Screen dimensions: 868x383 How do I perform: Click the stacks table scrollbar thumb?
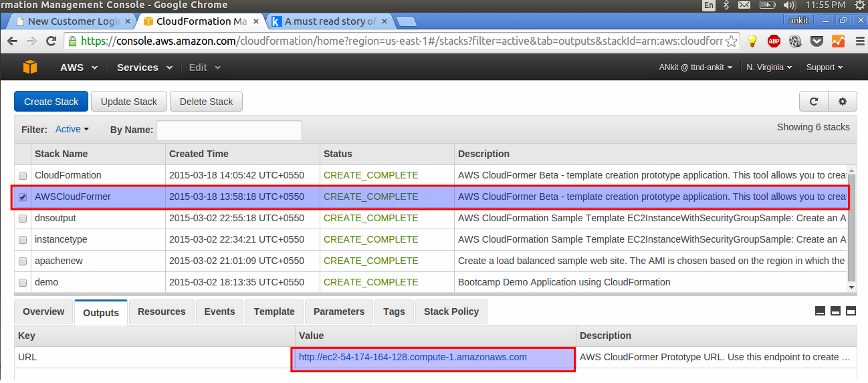[851, 227]
